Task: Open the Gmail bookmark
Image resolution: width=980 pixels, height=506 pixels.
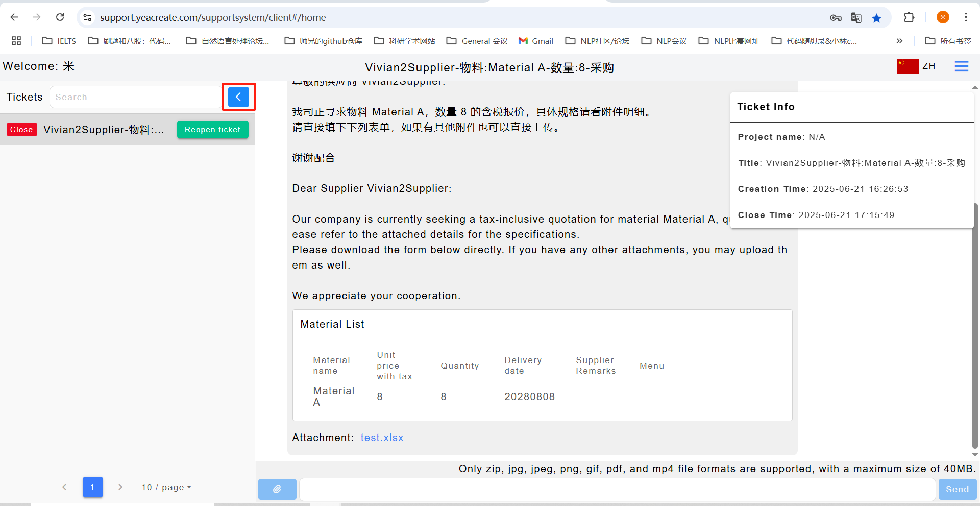Action: point(536,41)
